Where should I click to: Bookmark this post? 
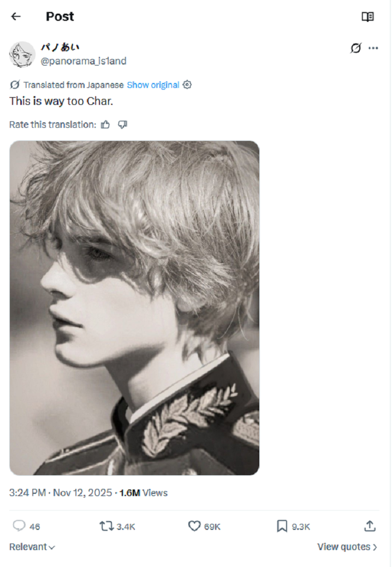(x=282, y=526)
